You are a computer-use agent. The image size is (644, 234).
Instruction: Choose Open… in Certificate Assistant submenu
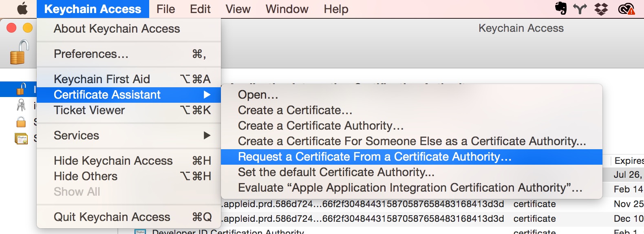pos(412,95)
